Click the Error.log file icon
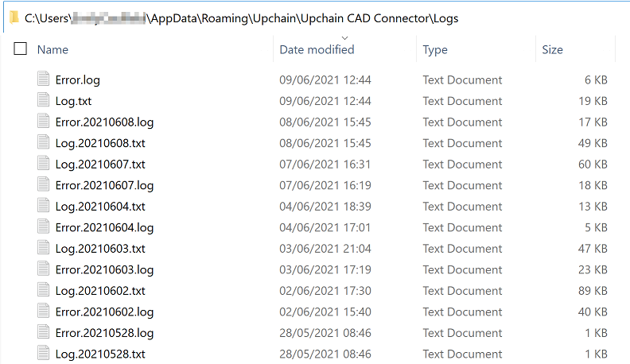This screenshot has height=364, width=630. (43, 79)
